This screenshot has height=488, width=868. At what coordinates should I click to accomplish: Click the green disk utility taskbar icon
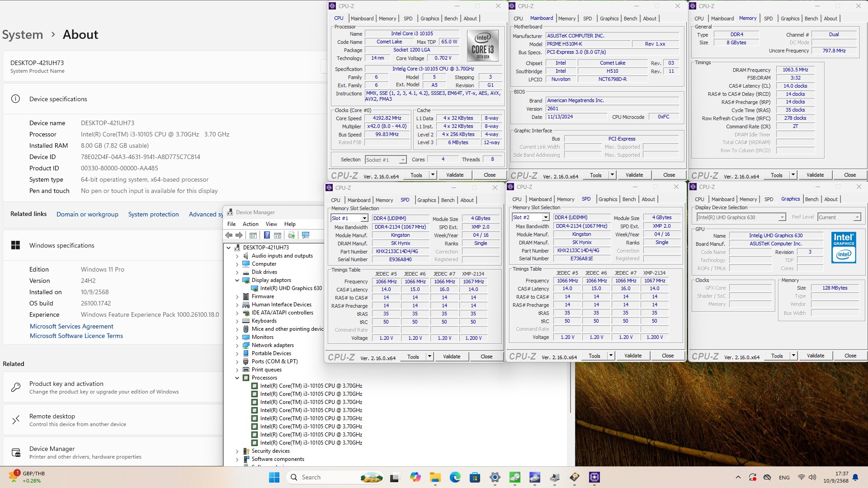click(515, 477)
